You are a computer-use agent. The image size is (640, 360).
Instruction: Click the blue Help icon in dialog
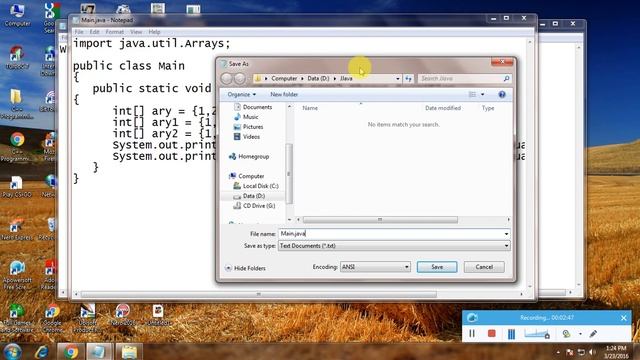(502, 94)
